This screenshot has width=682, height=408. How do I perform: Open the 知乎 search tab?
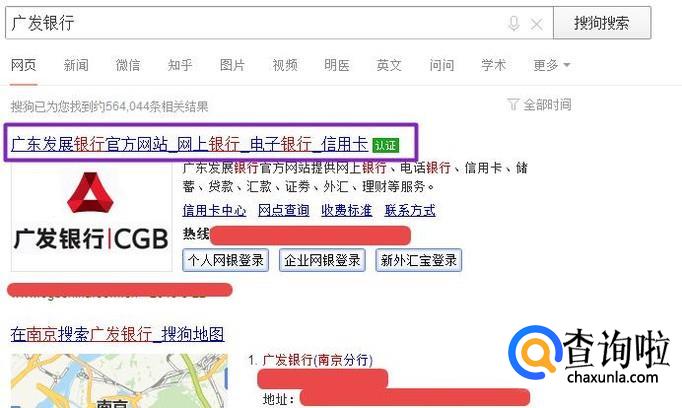[x=180, y=65]
